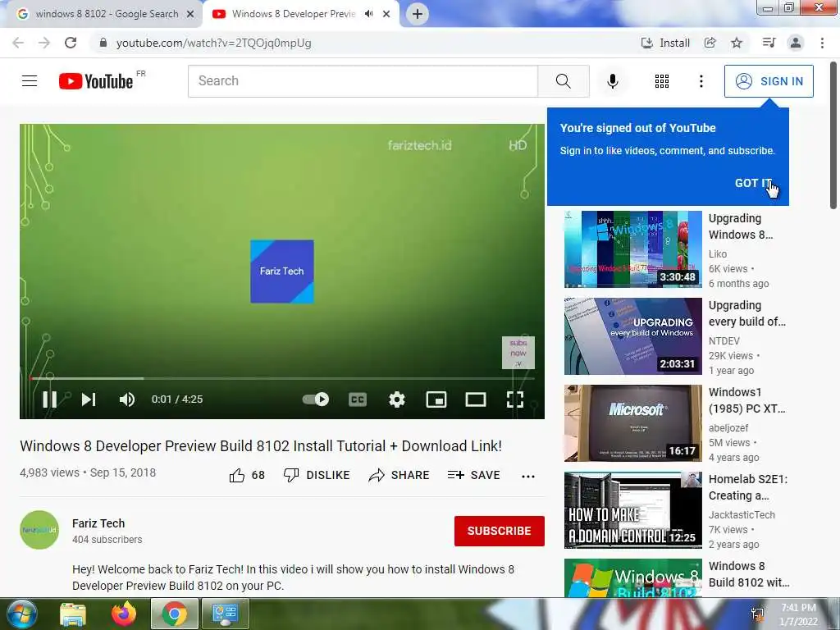Switch to theater mode
The width and height of the screenshot is (840, 630).
pyautogui.click(x=475, y=399)
